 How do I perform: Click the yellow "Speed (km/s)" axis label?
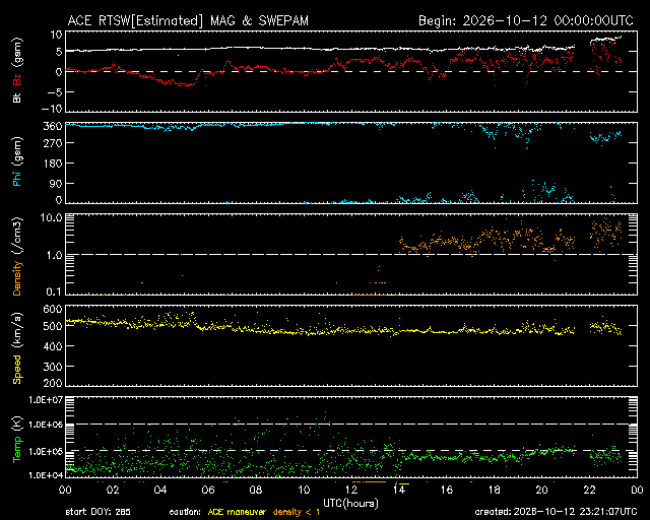[x=17, y=348]
